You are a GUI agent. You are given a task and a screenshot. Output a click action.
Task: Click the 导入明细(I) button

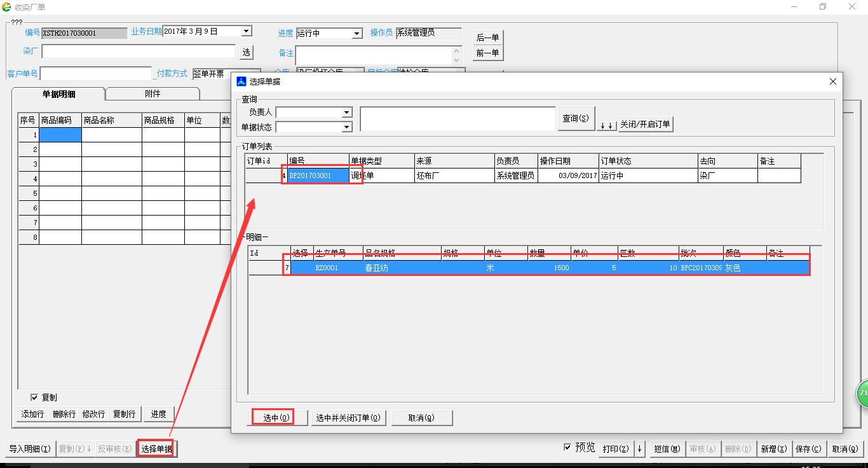click(x=30, y=449)
